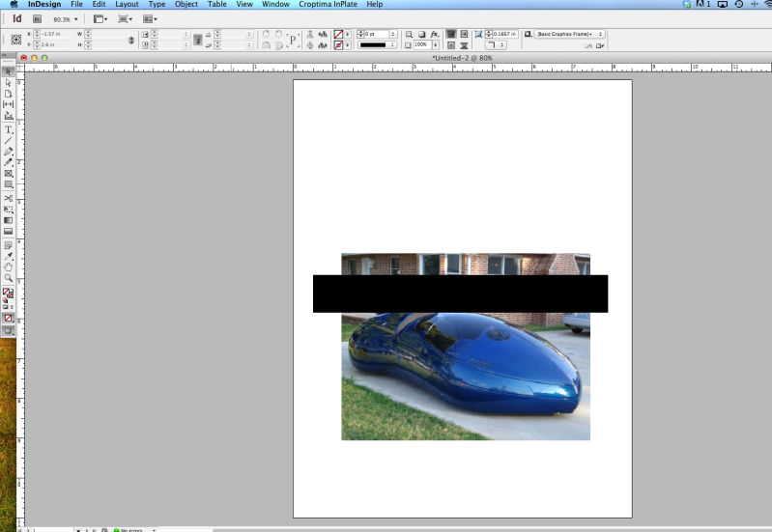Select the Pencil tool

pyautogui.click(x=8, y=162)
